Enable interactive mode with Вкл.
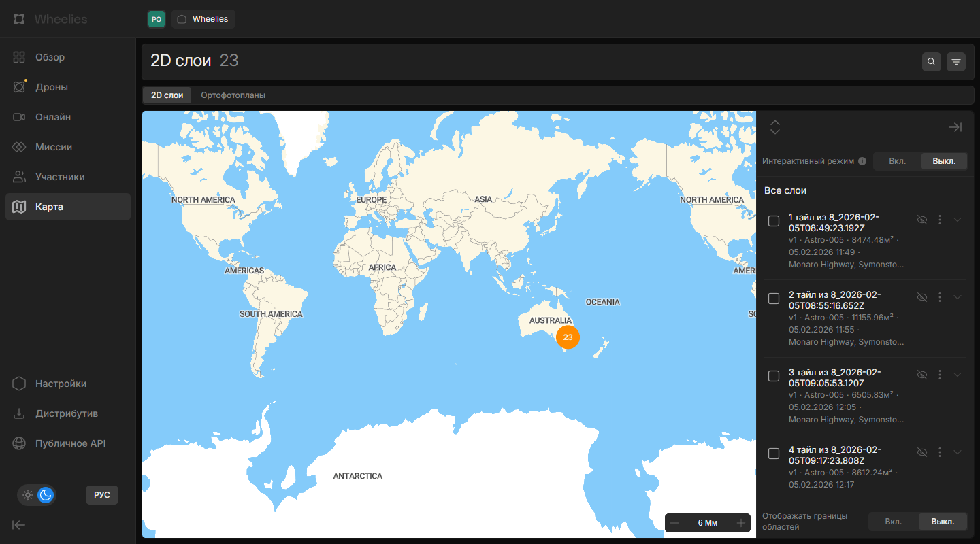 point(897,161)
